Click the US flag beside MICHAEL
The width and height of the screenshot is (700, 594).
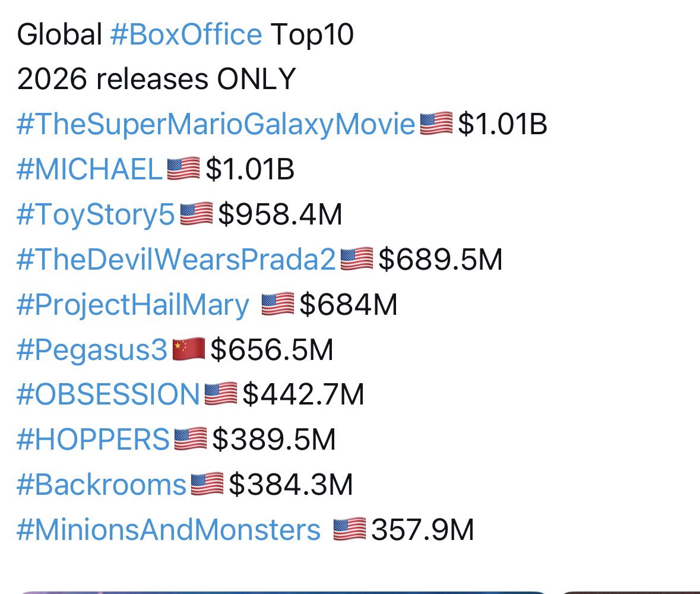tap(183, 169)
